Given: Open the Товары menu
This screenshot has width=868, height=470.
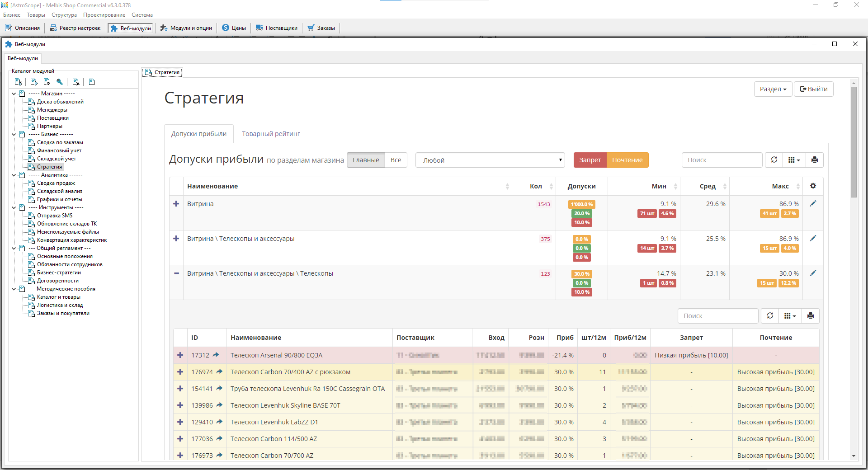Looking at the screenshot, I should click(36, 15).
